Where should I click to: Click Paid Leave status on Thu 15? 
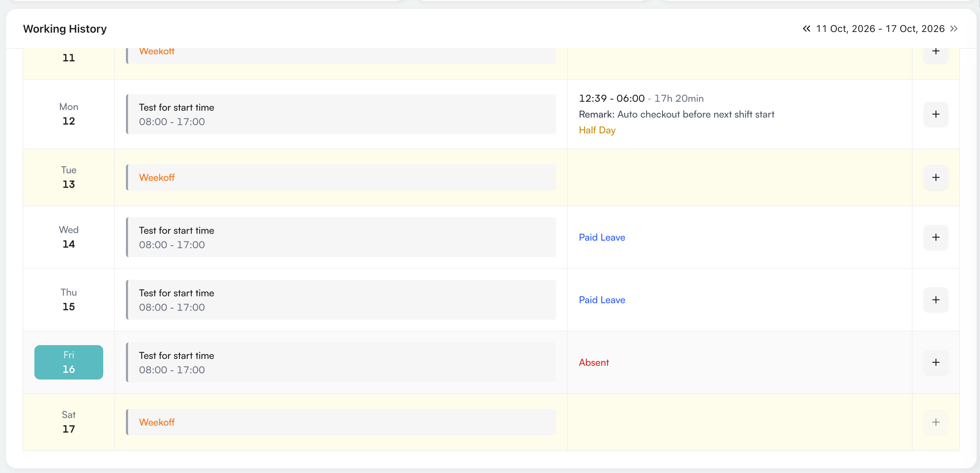tap(602, 300)
